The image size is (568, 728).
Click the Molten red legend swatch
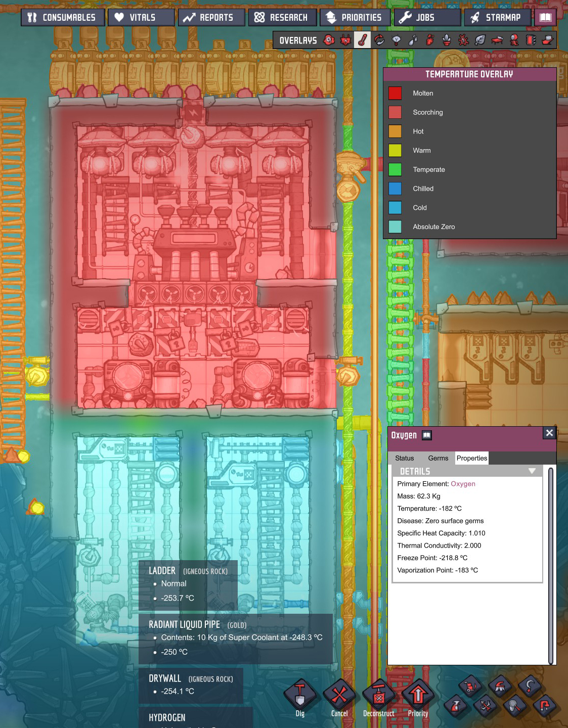pos(395,94)
